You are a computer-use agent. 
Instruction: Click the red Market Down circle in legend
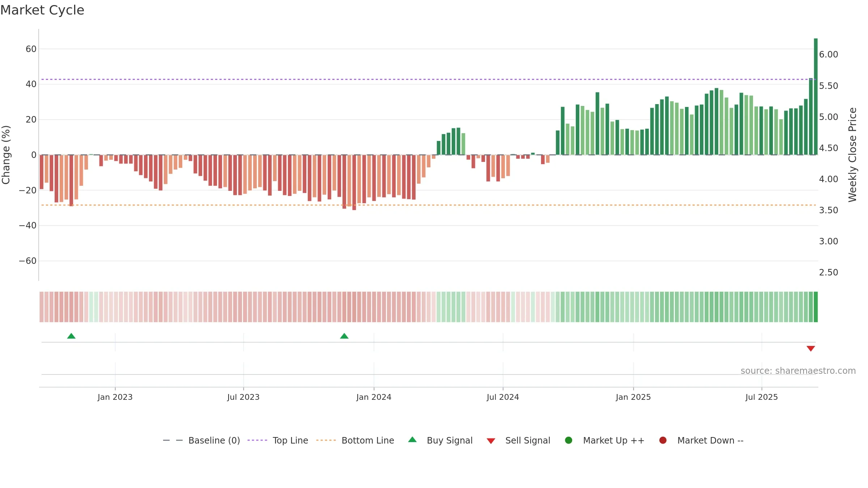point(663,440)
